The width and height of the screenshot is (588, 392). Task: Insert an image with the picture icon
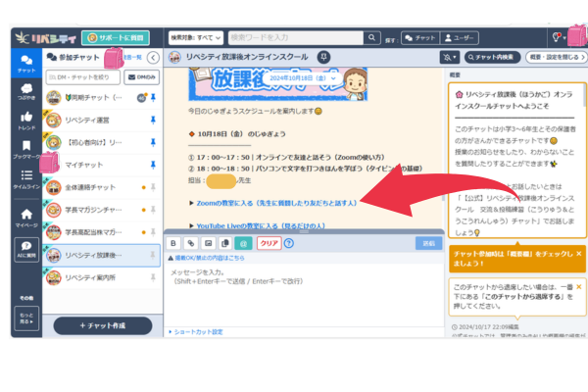tap(208, 243)
